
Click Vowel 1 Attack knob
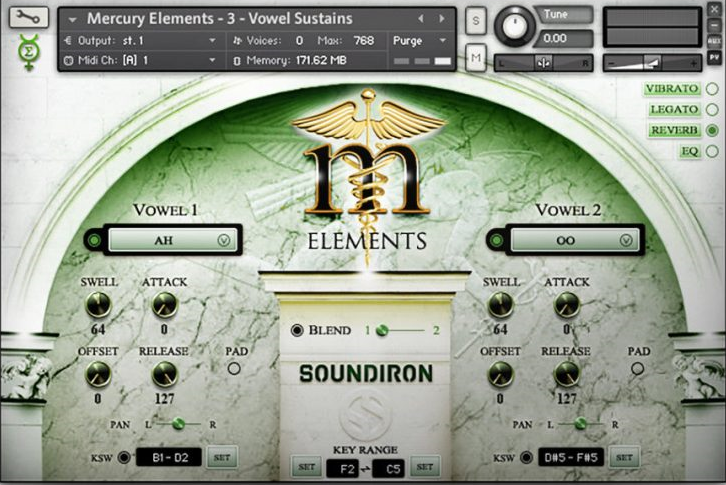164,305
